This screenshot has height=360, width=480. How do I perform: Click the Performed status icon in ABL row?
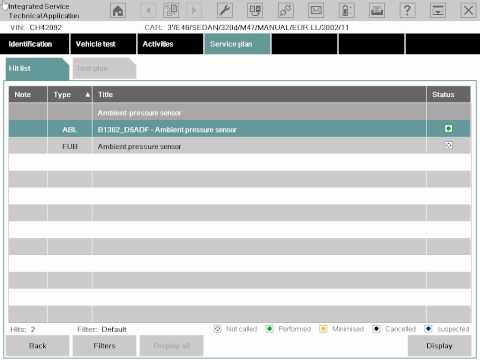(448, 129)
